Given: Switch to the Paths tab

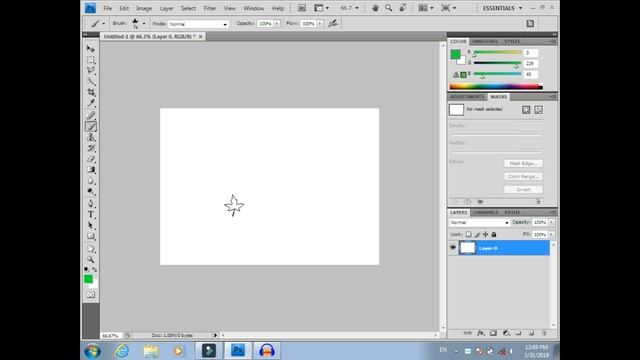Looking at the screenshot, I should [x=512, y=213].
